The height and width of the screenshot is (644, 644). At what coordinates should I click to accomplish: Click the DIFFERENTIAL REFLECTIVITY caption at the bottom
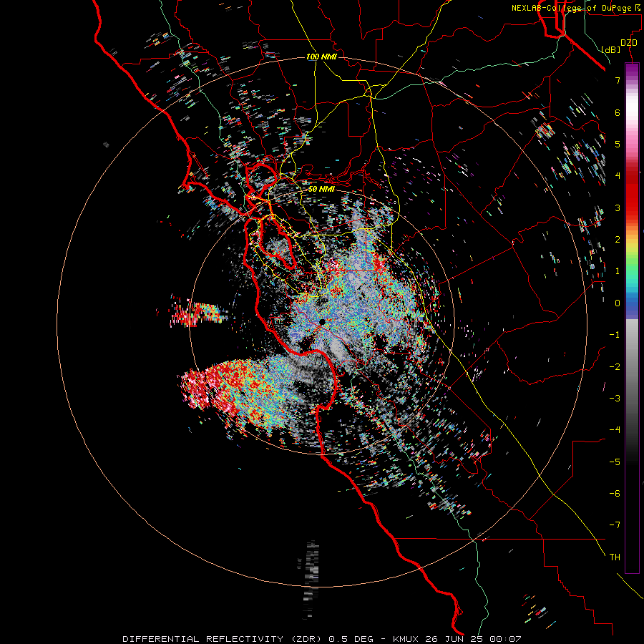pos(322,639)
